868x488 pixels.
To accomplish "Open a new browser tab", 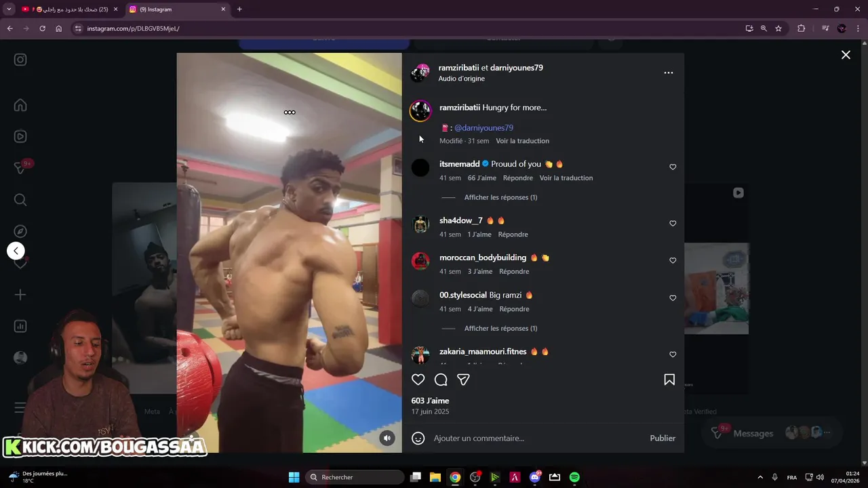I will (239, 9).
